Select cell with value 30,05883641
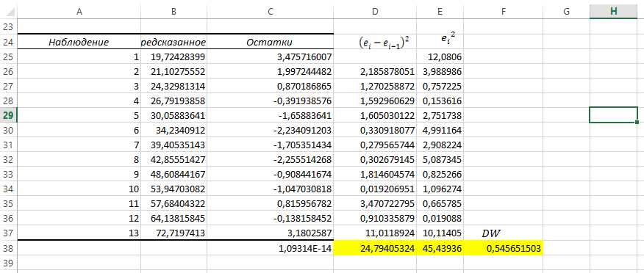Image resolution: width=644 pixels, height=273 pixels. click(x=173, y=115)
